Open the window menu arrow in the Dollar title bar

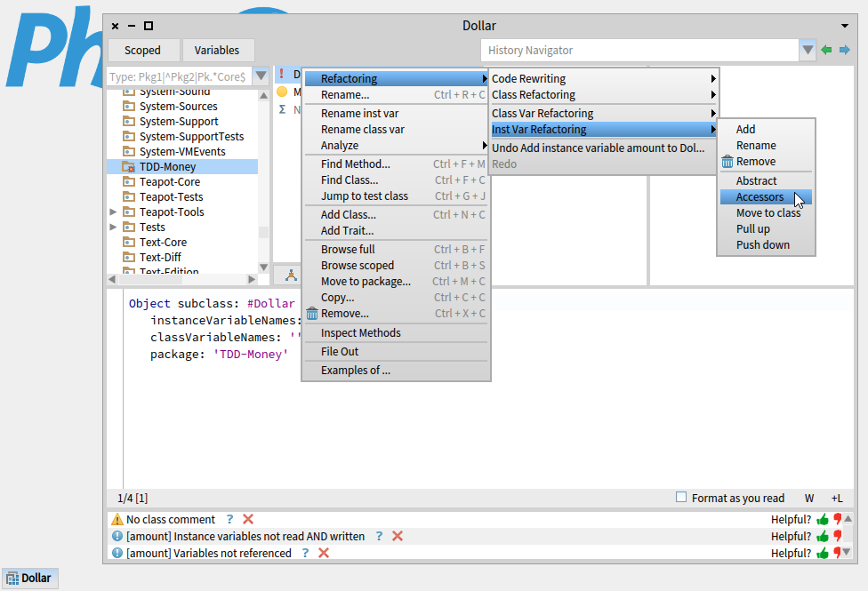(845, 26)
